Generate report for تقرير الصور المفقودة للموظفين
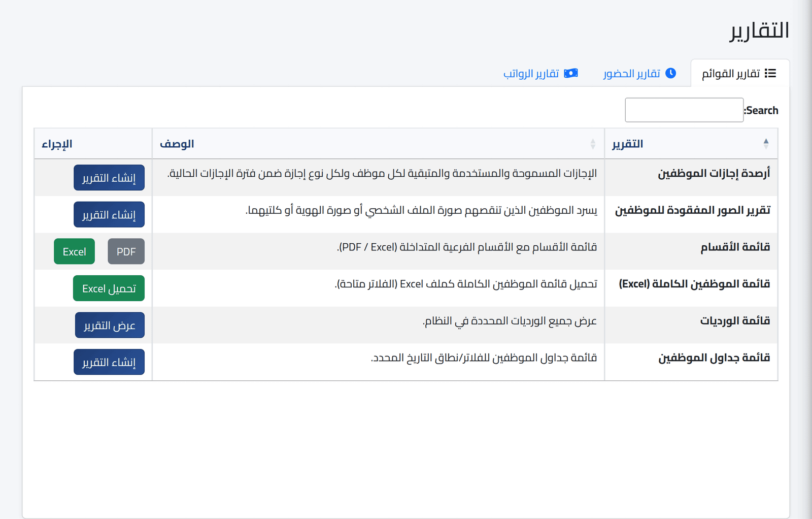 (109, 214)
